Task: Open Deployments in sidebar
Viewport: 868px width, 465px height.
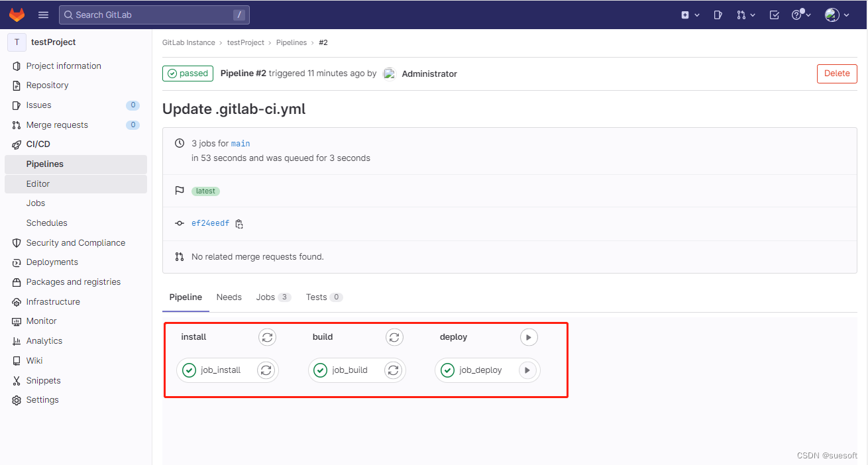Action: pos(52,262)
